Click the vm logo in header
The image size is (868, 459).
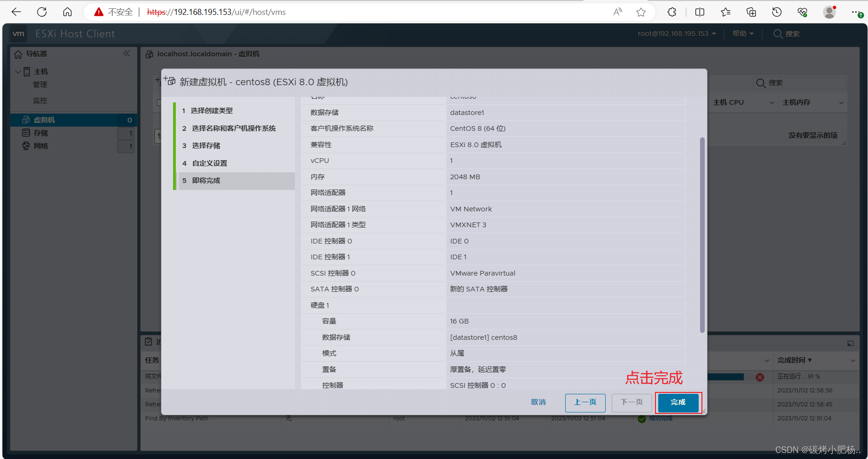[19, 34]
